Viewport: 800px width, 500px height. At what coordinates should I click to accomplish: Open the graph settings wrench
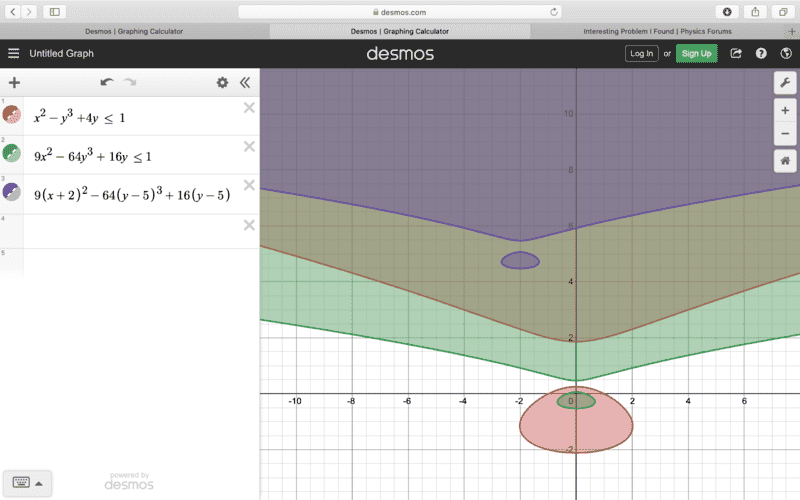pyautogui.click(x=785, y=83)
